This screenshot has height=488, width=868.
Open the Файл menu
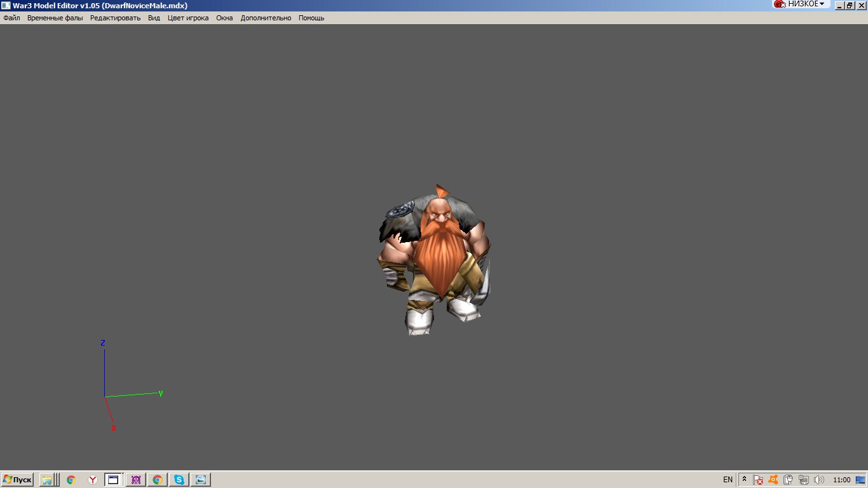pyautogui.click(x=11, y=18)
